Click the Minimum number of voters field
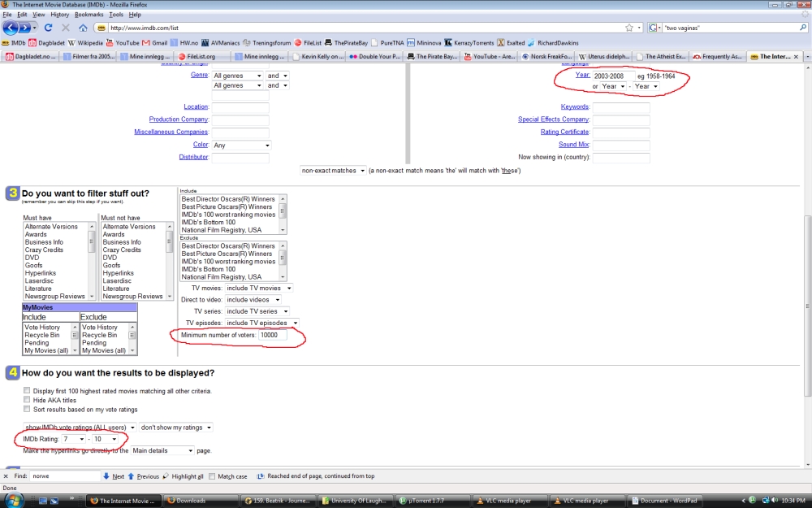The height and width of the screenshot is (508, 812). [272, 336]
